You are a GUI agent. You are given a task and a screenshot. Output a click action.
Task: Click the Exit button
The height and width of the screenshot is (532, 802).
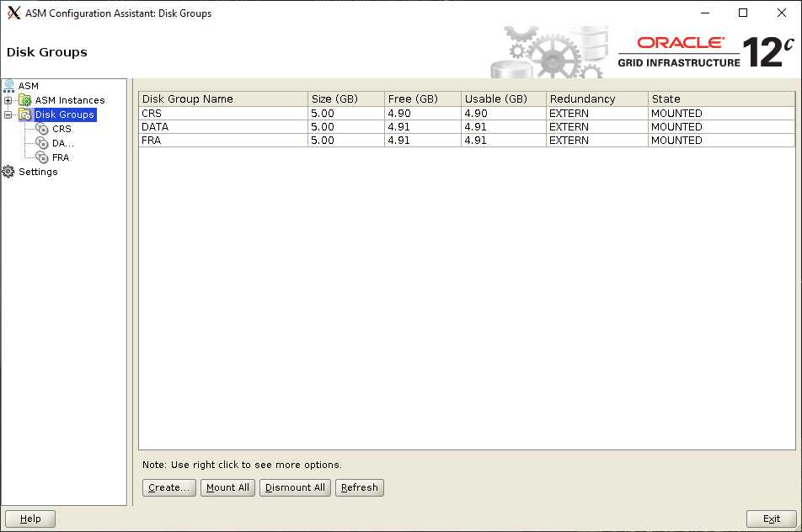(772, 519)
